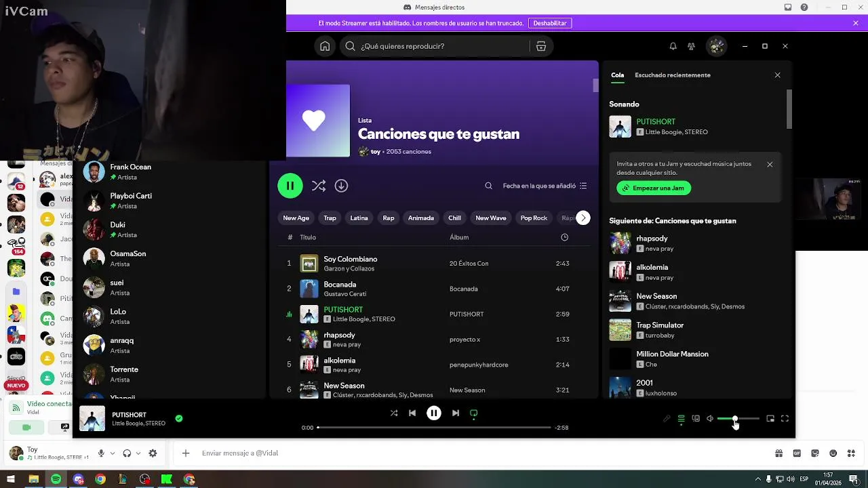This screenshot has width=868, height=488.
Task: Download the Canciones que te gustan playlist
Action: tap(341, 186)
